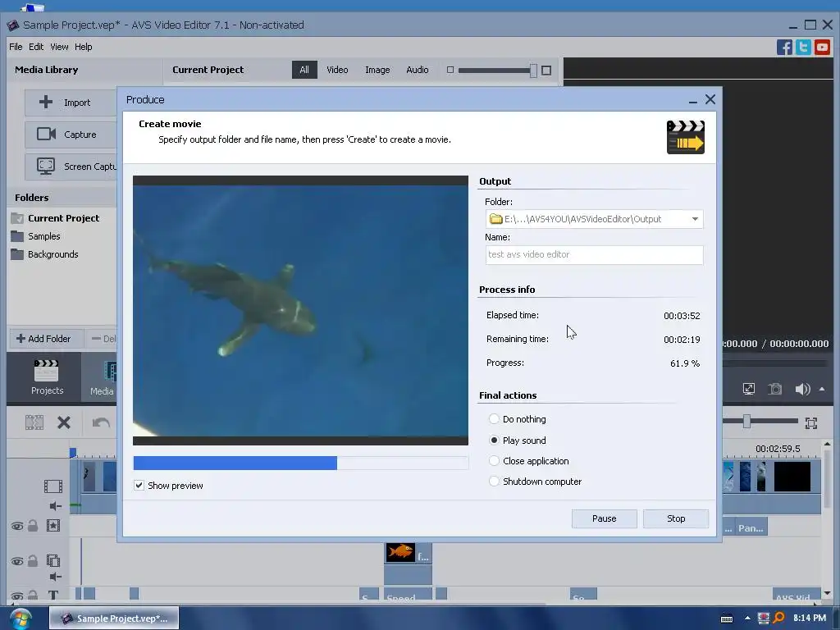Viewport: 840px width, 630px height.
Task: Select Close application final action
Action: [494, 461]
